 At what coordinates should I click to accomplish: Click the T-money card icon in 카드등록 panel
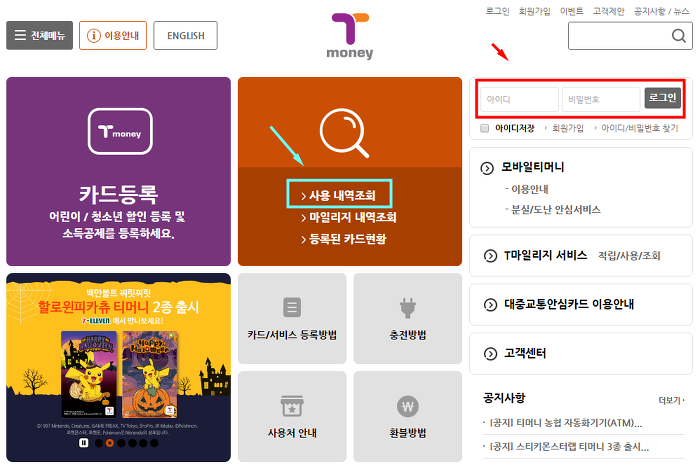pyautogui.click(x=120, y=131)
